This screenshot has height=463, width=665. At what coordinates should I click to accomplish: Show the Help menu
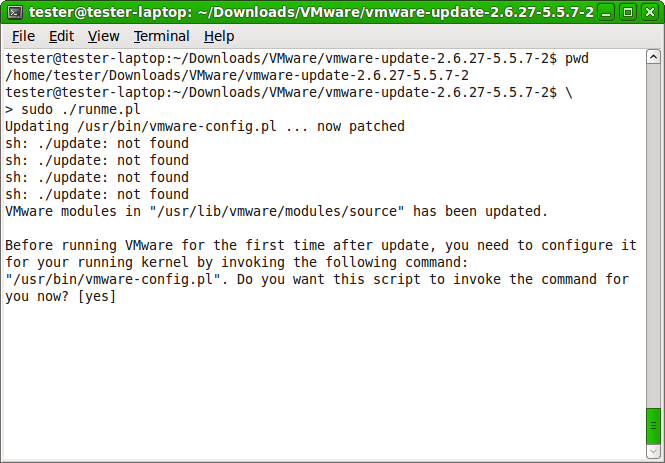(x=218, y=36)
